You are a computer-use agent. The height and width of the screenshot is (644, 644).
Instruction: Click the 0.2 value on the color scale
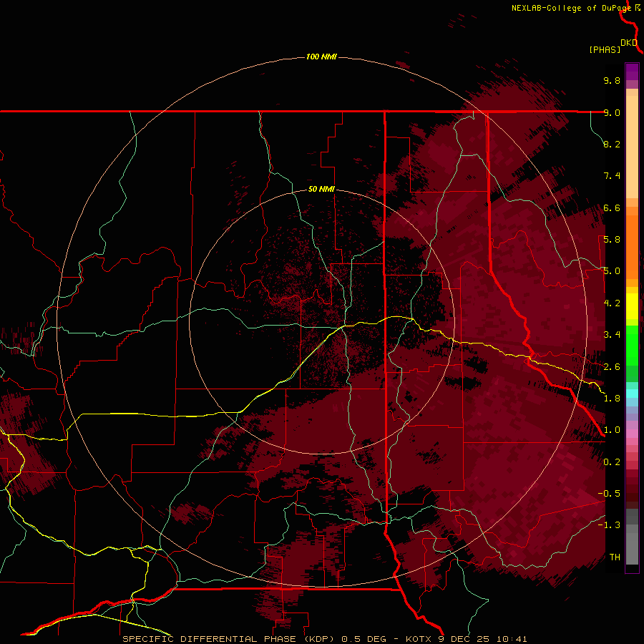(x=612, y=462)
